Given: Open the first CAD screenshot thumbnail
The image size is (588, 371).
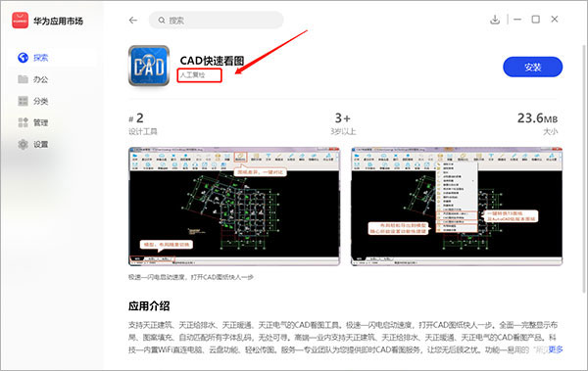Looking at the screenshot, I should point(234,207).
